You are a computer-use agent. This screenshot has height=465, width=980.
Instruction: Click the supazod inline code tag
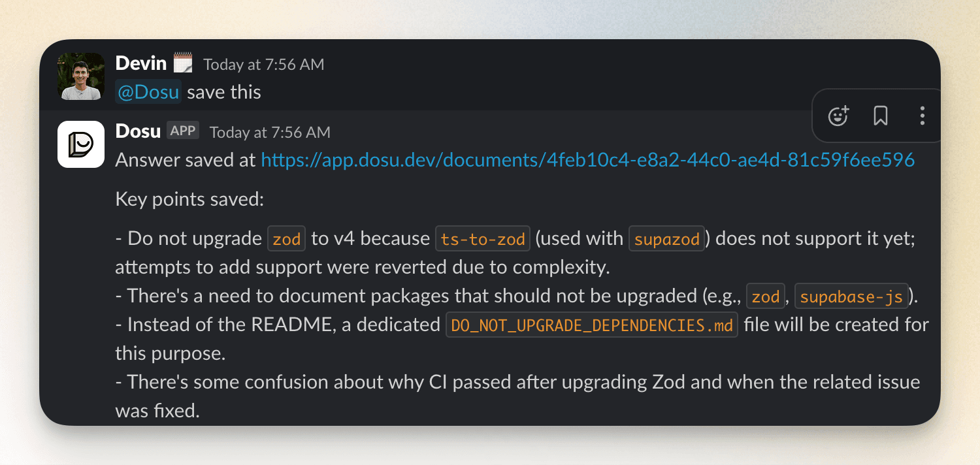tap(666, 239)
